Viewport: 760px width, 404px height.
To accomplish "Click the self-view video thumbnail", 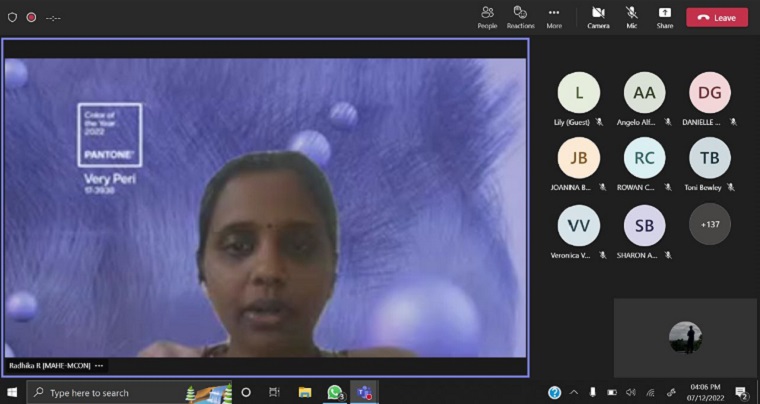I will point(685,336).
